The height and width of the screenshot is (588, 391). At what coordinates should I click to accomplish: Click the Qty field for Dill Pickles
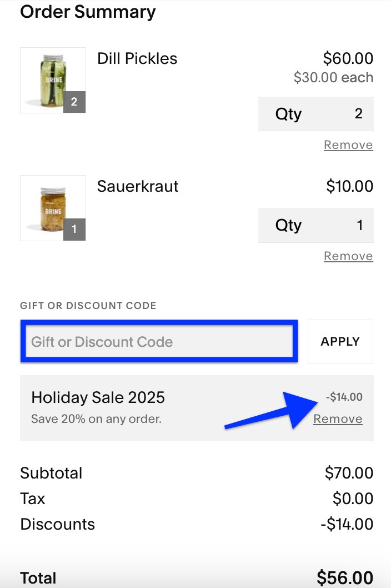pos(315,113)
